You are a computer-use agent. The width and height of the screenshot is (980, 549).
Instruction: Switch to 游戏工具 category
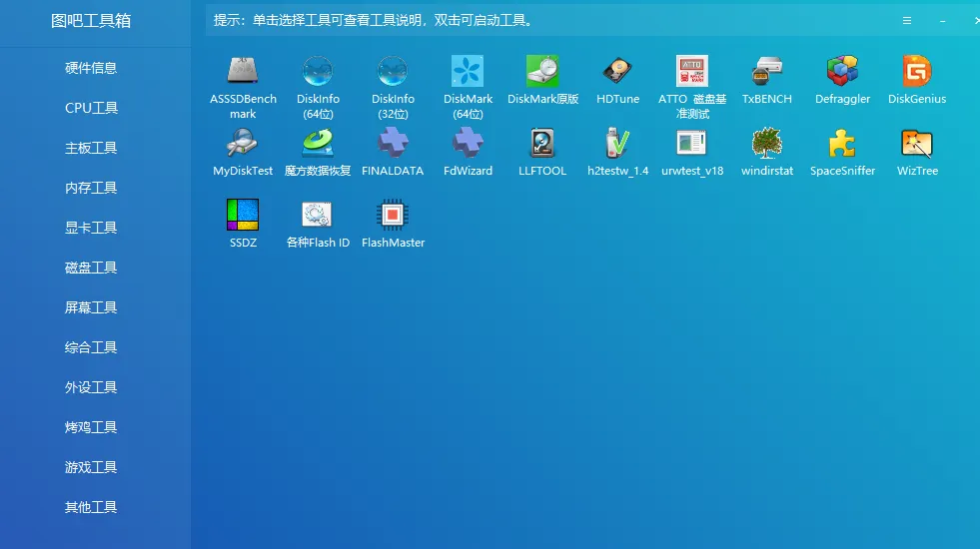coord(91,467)
